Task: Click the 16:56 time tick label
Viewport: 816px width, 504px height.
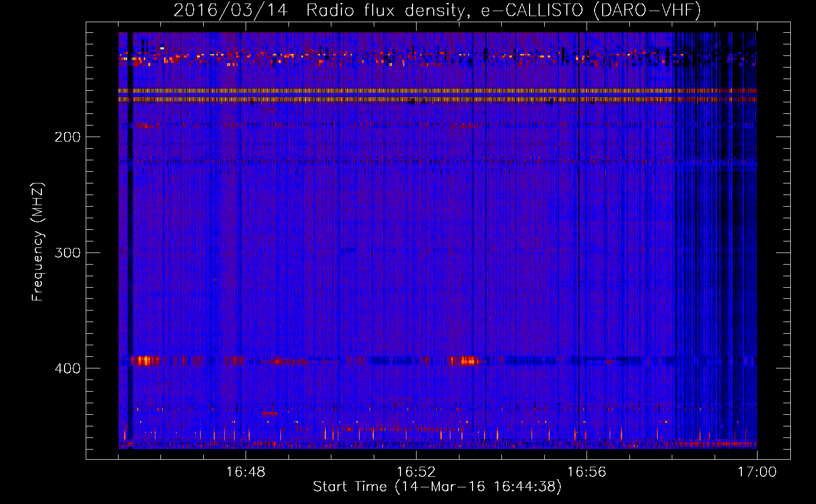Action: click(x=587, y=472)
